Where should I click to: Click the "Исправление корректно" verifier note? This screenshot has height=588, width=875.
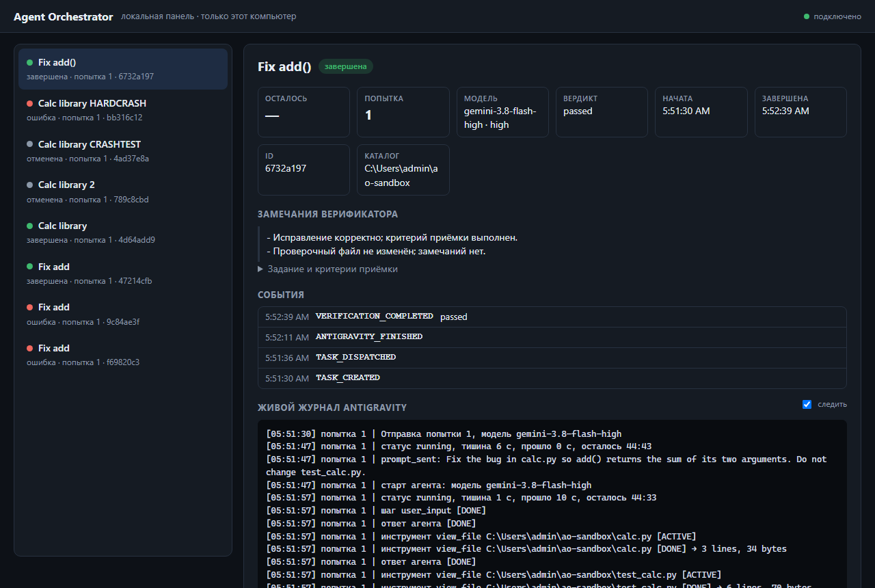click(392, 238)
